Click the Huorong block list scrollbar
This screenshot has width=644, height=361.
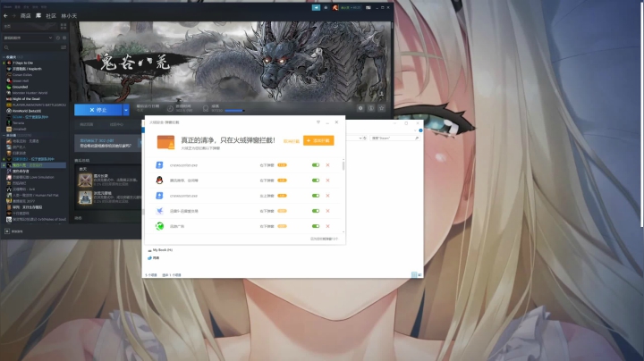coord(343,165)
